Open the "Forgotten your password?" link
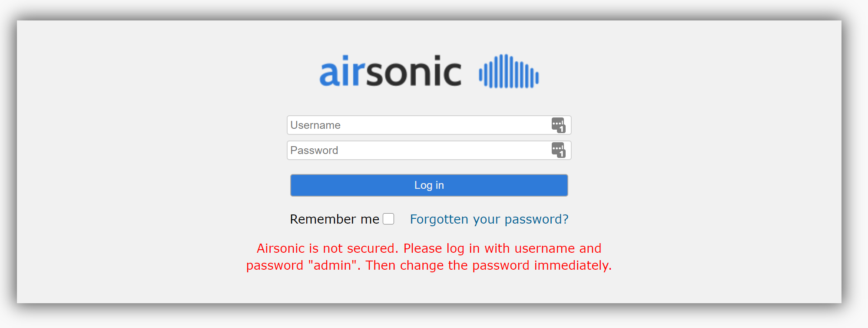 tap(489, 219)
